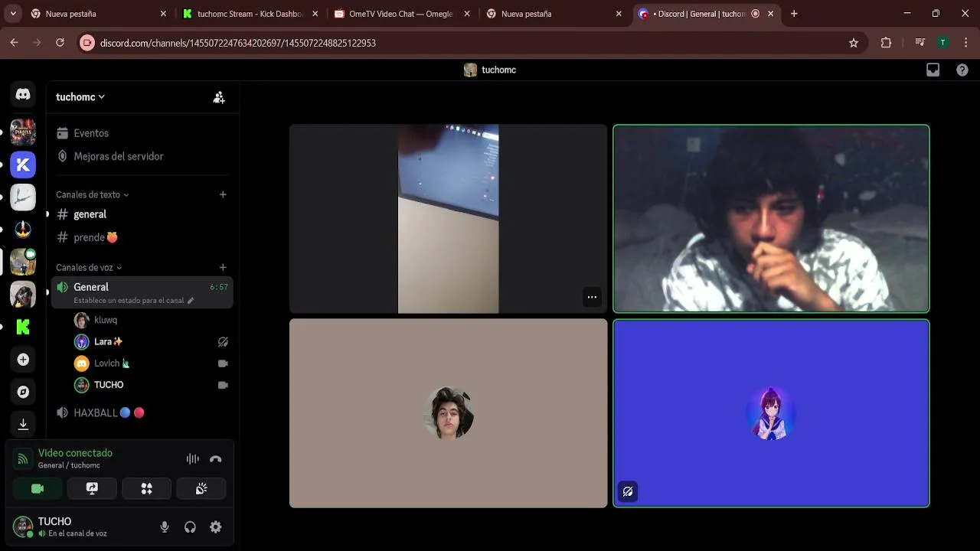Reload the page
Screen dimensions: 980x551
(60, 43)
